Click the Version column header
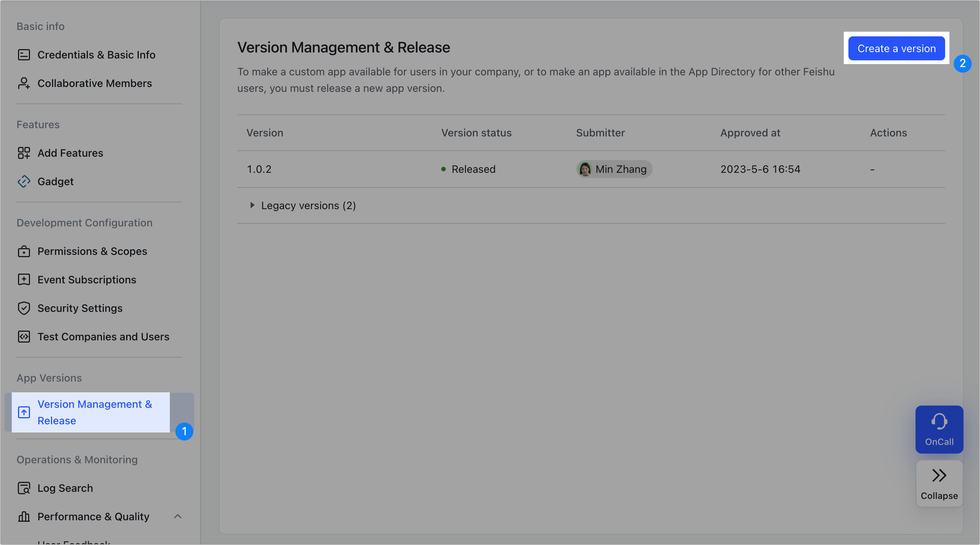The height and width of the screenshot is (545, 980). pos(265,133)
